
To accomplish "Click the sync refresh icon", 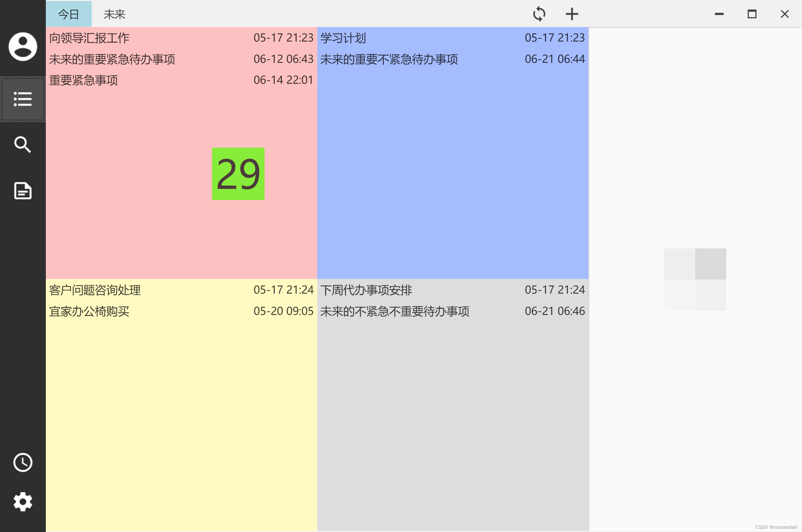I will 539,14.
